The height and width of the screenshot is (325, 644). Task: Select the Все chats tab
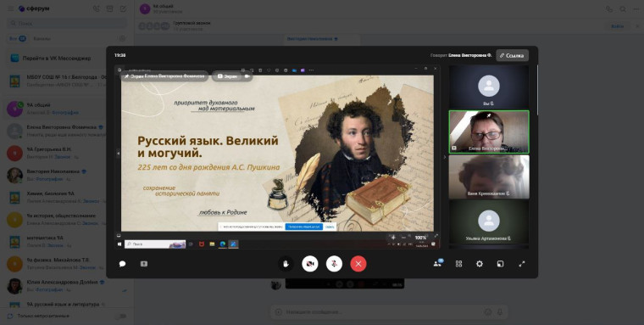point(17,39)
